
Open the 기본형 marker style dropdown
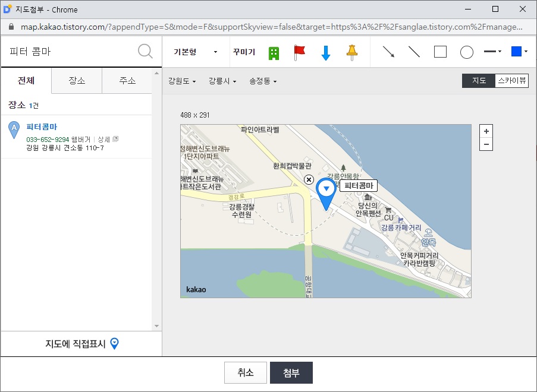coord(195,52)
